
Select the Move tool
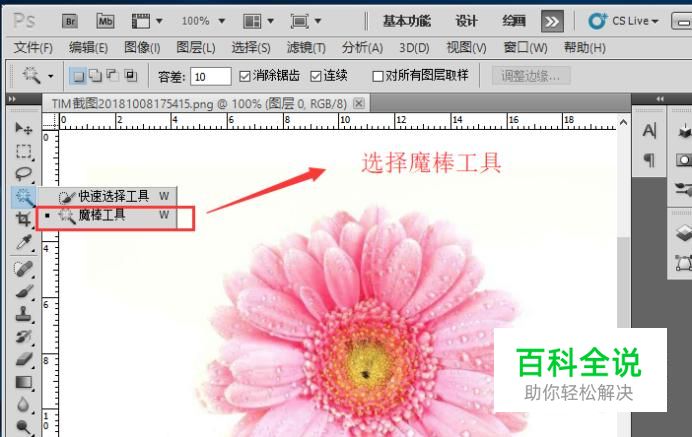pos(23,128)
